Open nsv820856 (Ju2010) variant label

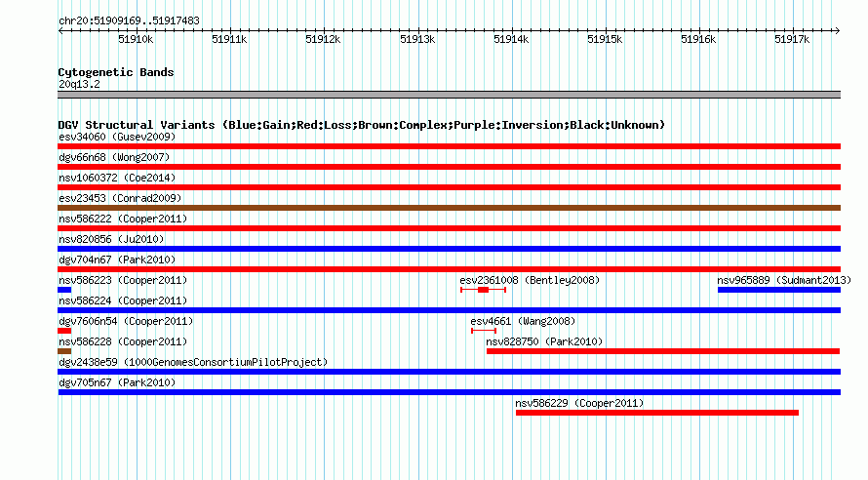[x=111, y=239]
